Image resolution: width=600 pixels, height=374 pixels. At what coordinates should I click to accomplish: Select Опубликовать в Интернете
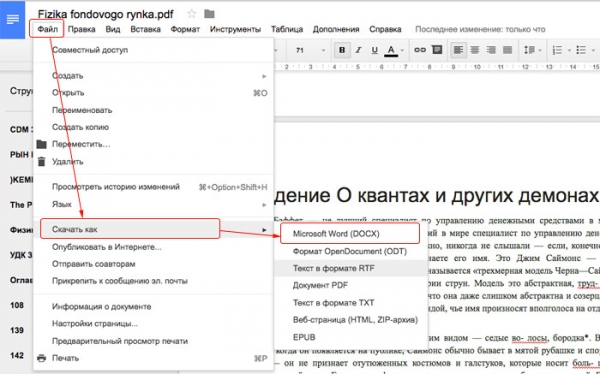tap(153, 247)
